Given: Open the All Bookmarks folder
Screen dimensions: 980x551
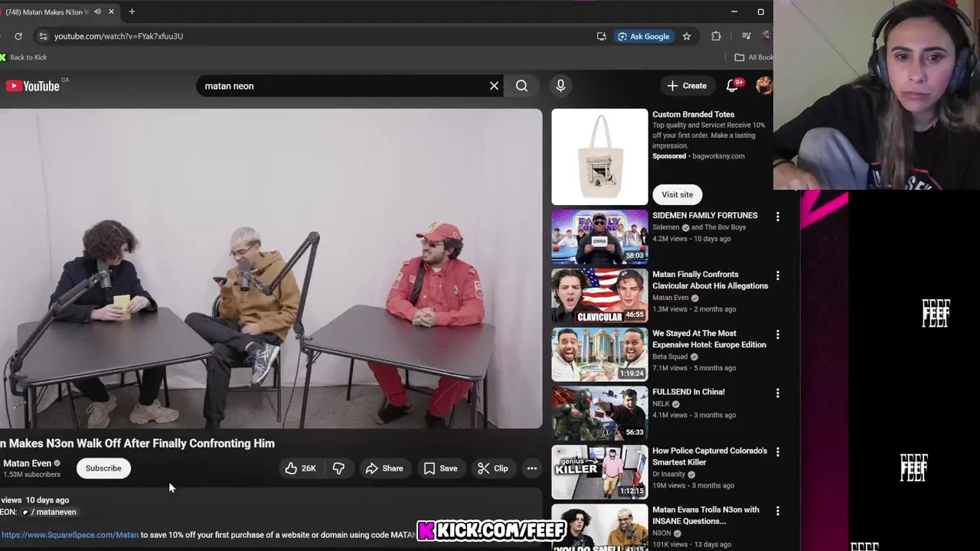Looking at the screenshot, I should coord(753,57).
